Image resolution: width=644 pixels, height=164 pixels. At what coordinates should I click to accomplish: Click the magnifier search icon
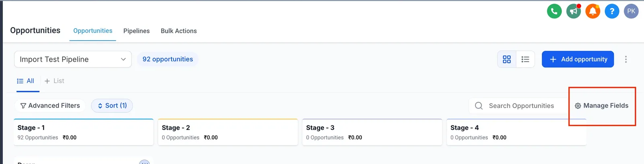[479, 106]
